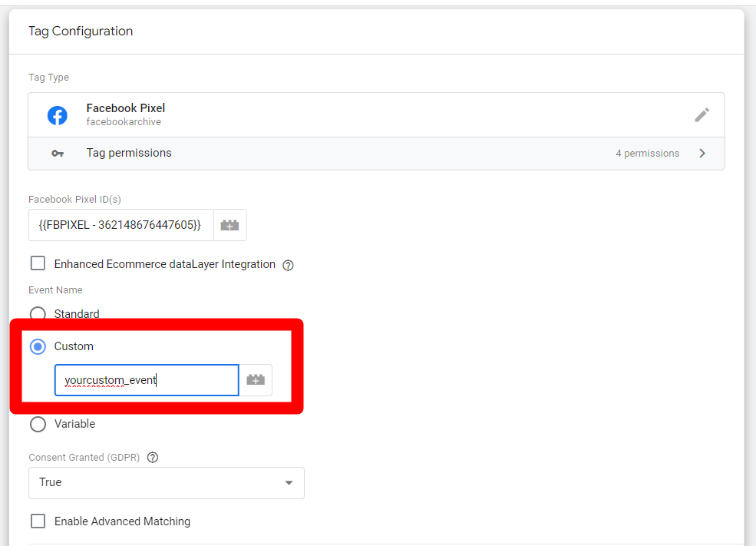Select the Variable event name radio
The image size is (756, 546).
click(x=38, y=424)
